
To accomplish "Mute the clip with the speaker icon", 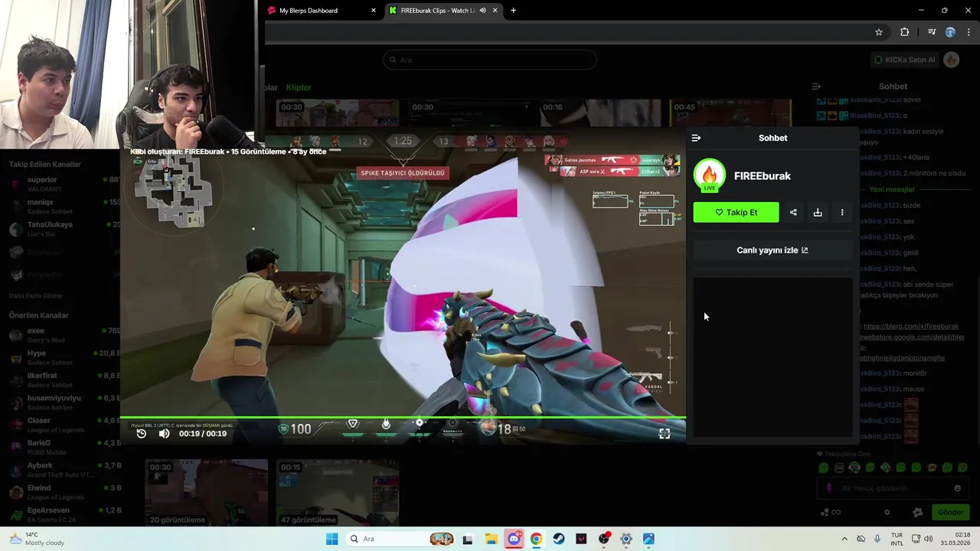I will (164, 434).
